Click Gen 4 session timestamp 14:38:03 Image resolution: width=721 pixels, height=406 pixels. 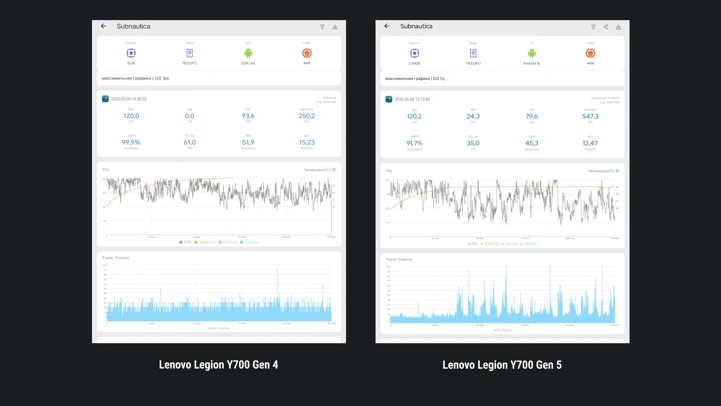coord(129,99)
